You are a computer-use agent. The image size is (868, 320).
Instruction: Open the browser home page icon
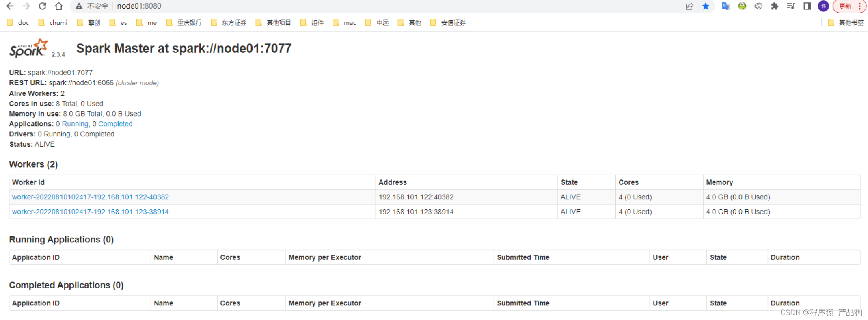(59, 6)
